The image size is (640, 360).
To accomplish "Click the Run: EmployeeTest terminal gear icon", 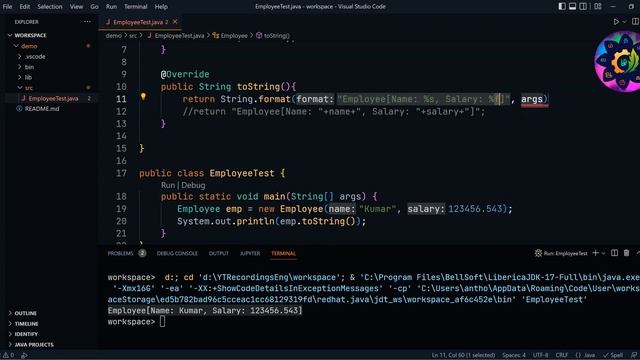I will point(538,253).
